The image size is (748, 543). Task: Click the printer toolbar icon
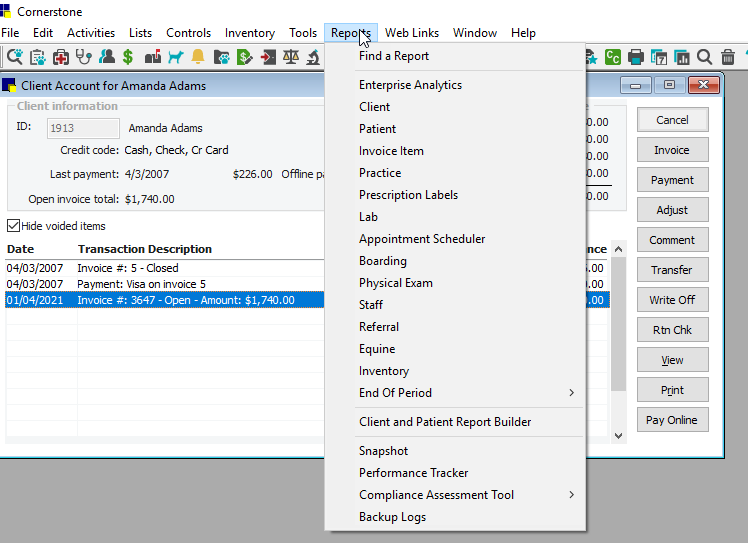(x=635, y=57)
